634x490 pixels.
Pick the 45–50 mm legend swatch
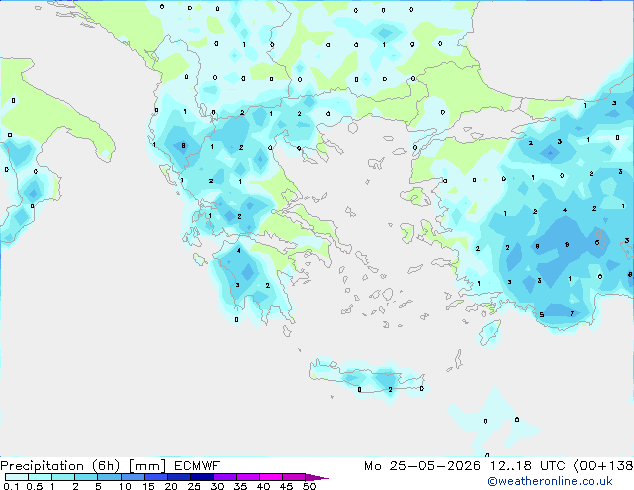click(x=294, y=477)
